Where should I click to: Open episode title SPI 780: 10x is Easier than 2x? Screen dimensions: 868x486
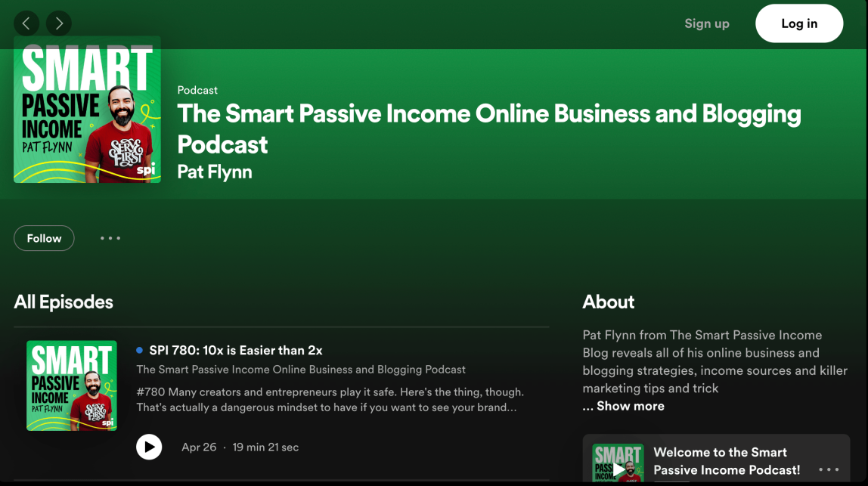(236, 351)
